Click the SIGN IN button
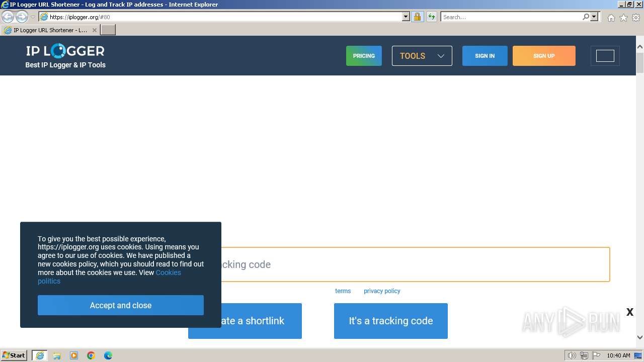Screen dimensions: 644x362 click(x=485, y=56)
